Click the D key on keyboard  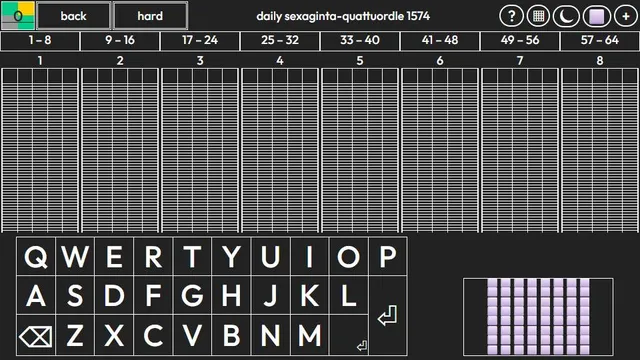point(114,296)
